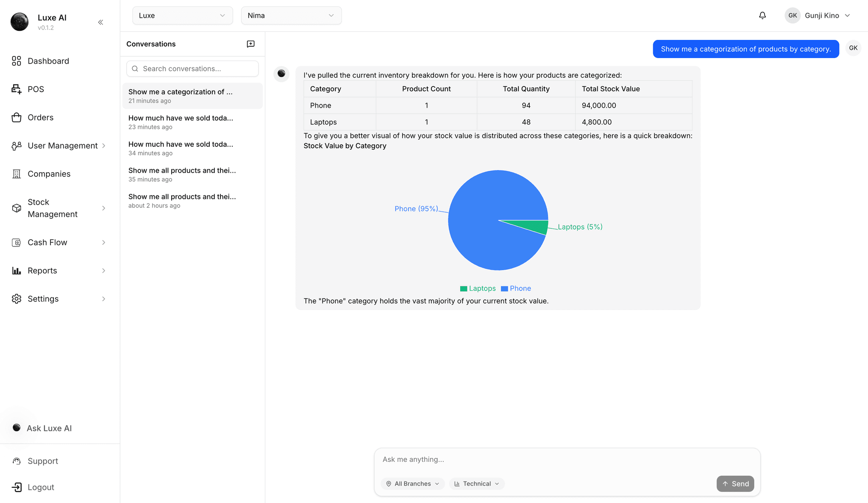Click the User Management people icon
This screenshot has width=868, height=503.
[17, 146]
